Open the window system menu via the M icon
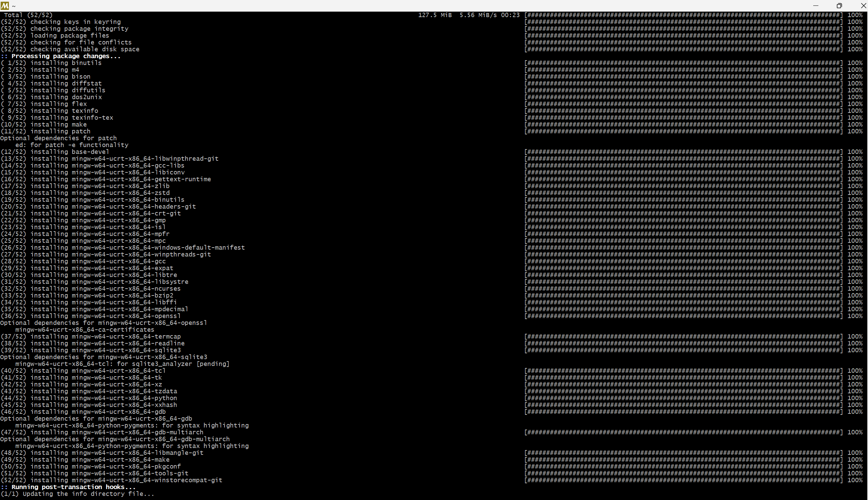The image size is (868, 500). coord(4,5)
